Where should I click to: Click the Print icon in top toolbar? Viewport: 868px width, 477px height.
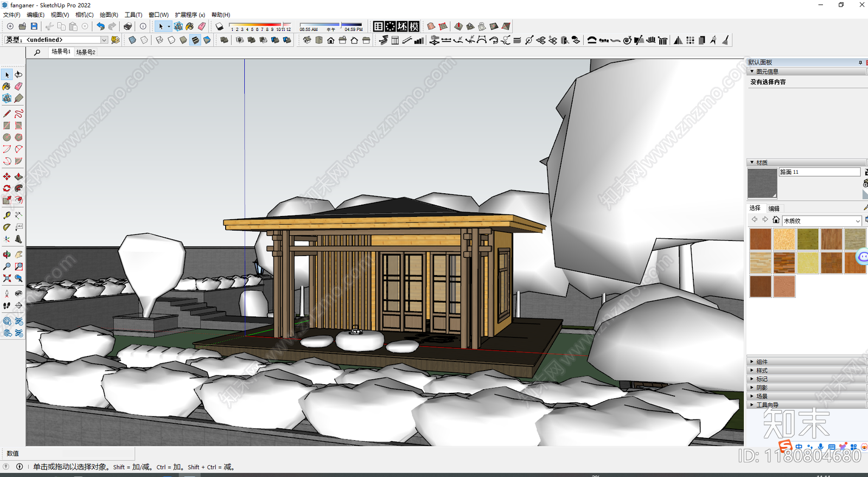click(127, 26)
